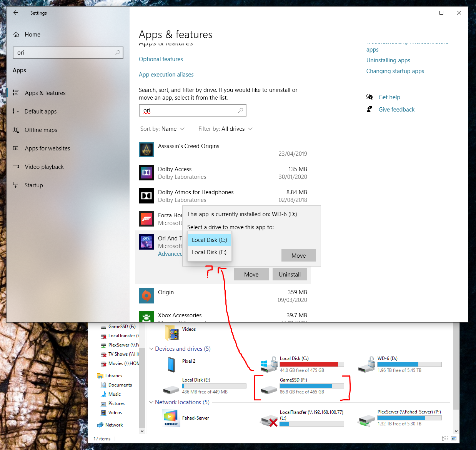Select Local Disk (E:) drive in Explorer
The width and height of the screenshot is (476, 450).
click(x=205, y=386)
